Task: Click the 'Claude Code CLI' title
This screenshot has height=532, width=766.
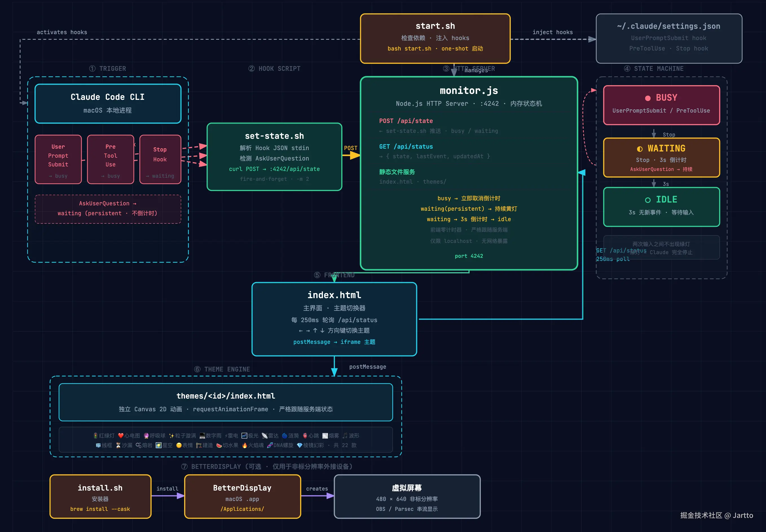Action: 108,97
